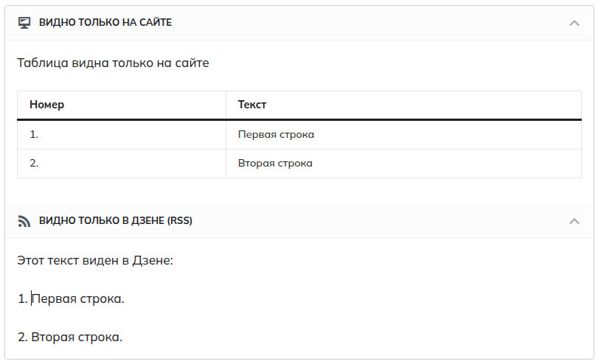Place cursor in the "Вторая строка" table cell
598x364 pixels.
[275, 163]
